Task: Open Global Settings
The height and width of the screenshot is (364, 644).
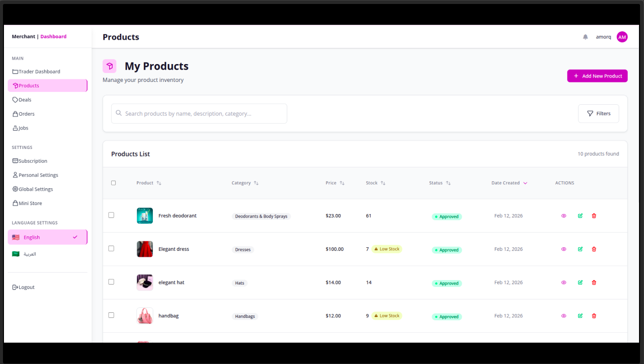Action: [48, 189]
